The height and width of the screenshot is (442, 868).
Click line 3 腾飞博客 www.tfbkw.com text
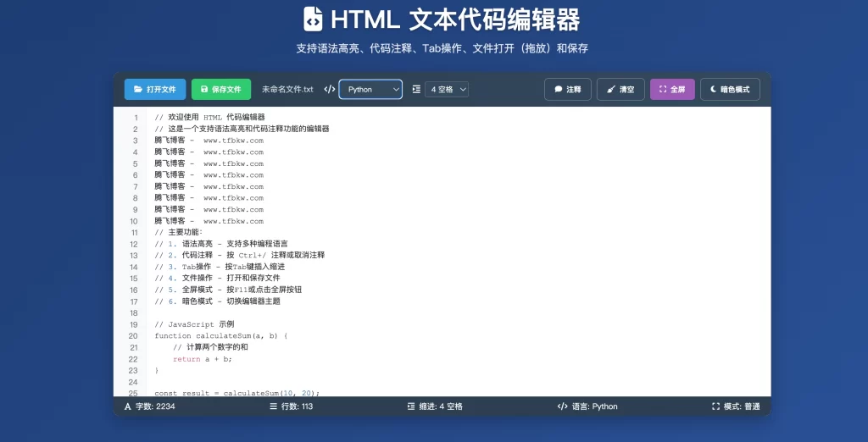[209, 141]
